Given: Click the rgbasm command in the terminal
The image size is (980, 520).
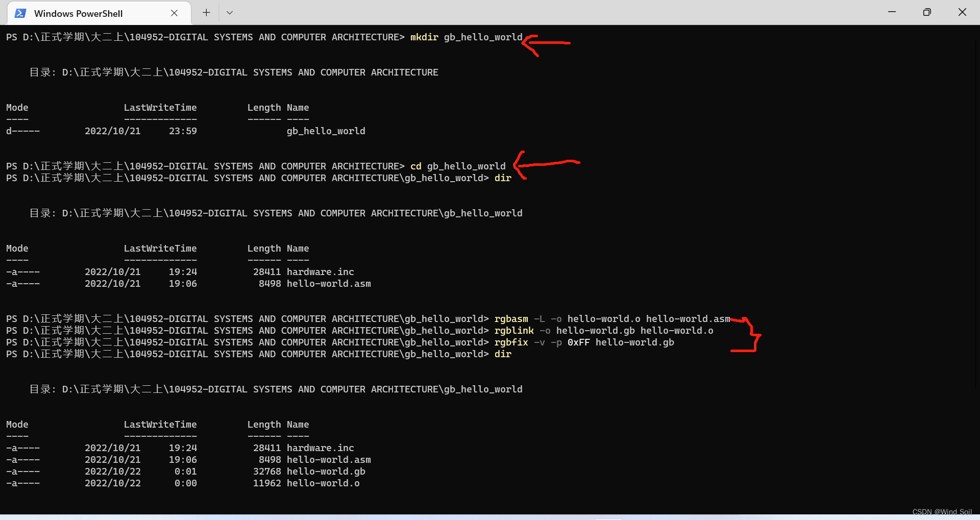Looking at the screenshot, I should (x=511, y=318).
